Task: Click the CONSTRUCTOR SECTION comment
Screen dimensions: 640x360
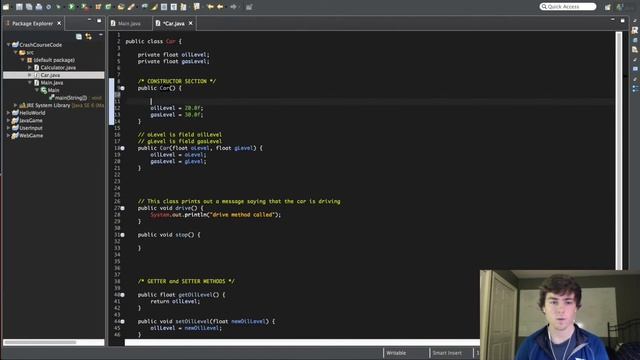Action: 177,81
